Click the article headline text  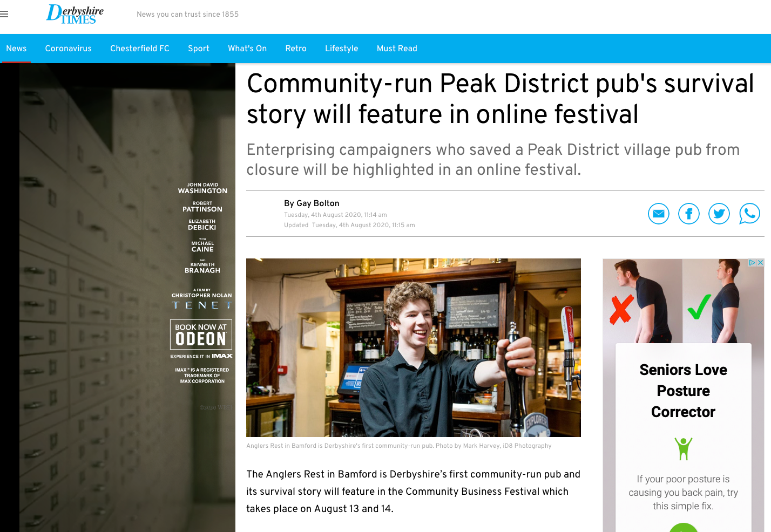coord(500,99)
